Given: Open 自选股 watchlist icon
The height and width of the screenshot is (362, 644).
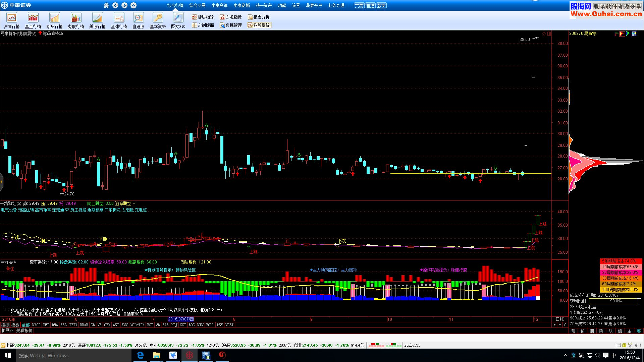Looking at the screenshot, I should [138, 20].
